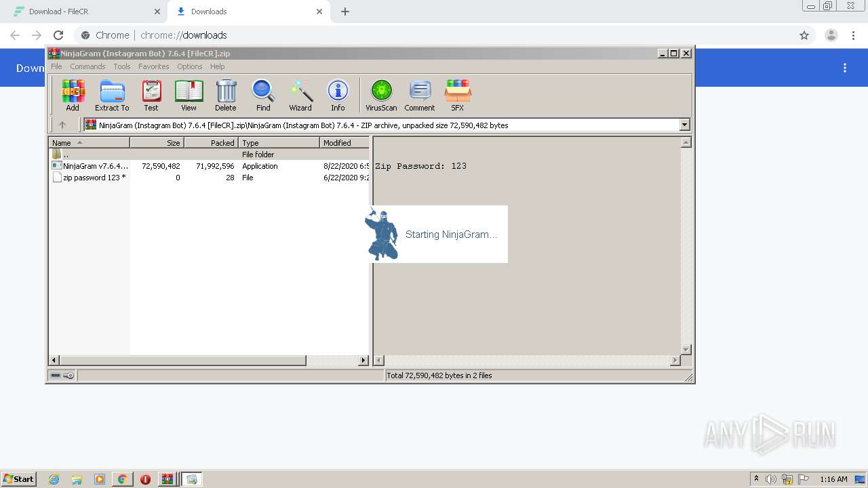Sort files by the Modified column
The height and width of the screenshot is (488, 868).
pyautogui.click(x=344, y=143)
